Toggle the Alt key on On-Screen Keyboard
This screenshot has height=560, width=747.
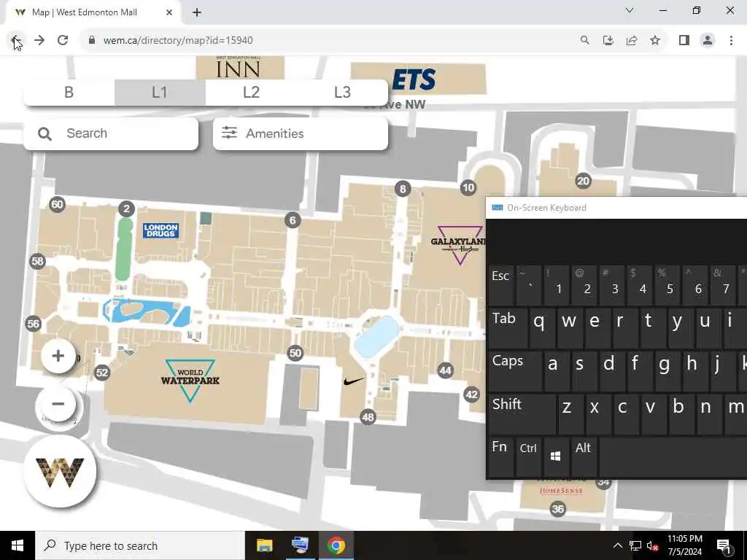point(584,456)
